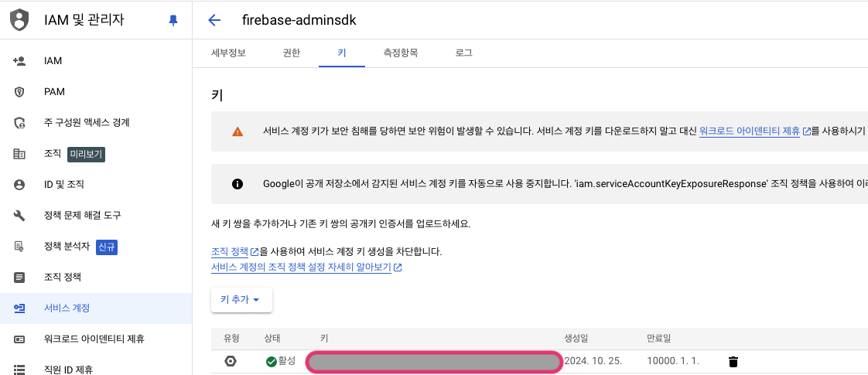Click the back arrow next to firebase-adminsdk
Screen dimensions: 868x375
click(x=214, y=20)
